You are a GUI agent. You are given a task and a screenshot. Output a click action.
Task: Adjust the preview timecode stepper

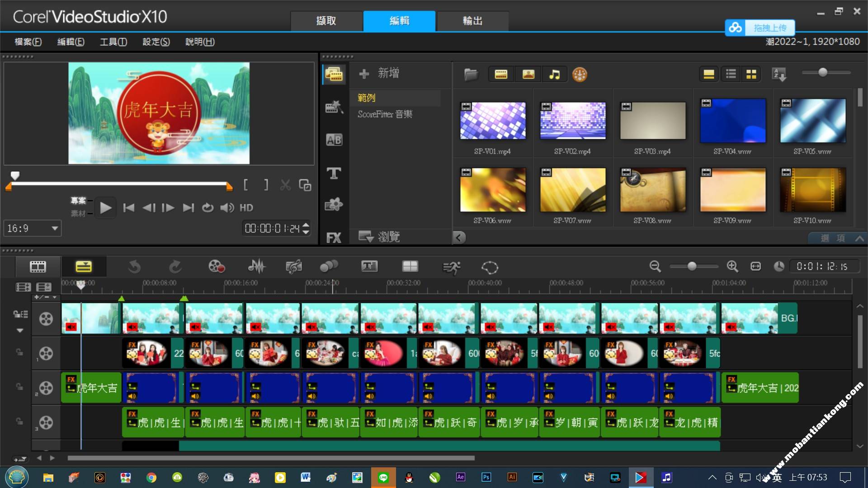tap(306, 228)
